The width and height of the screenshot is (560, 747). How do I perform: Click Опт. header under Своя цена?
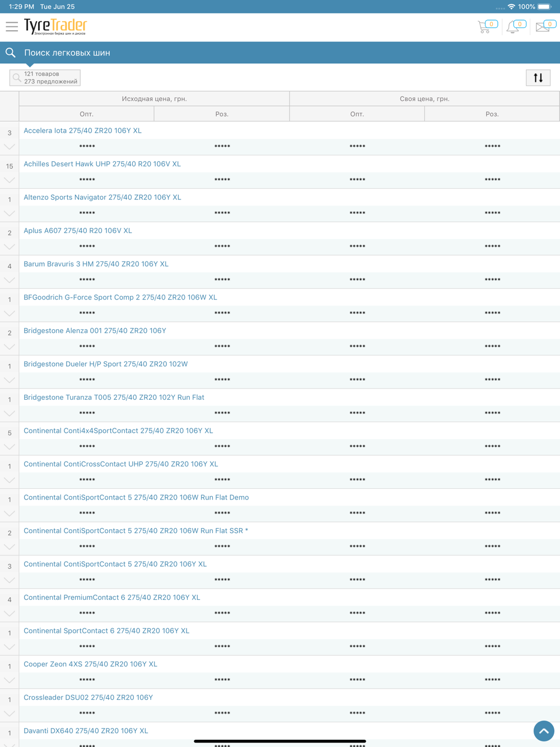point(357,114)
